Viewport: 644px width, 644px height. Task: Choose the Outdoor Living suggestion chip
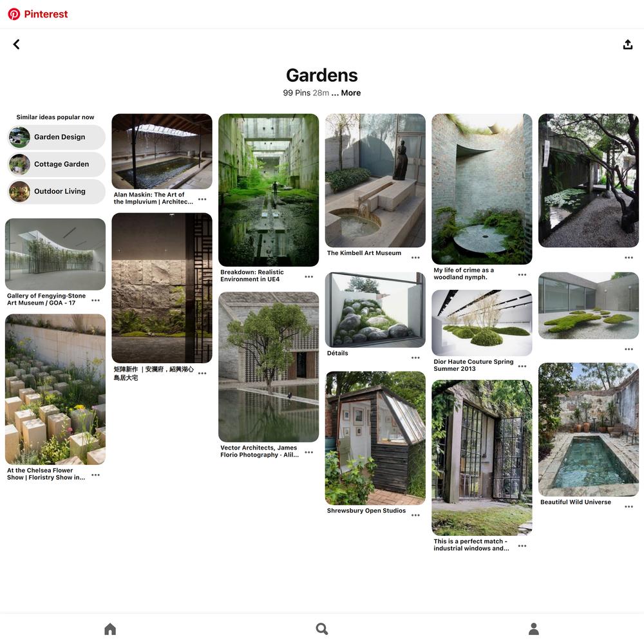(x=56, y=191)
